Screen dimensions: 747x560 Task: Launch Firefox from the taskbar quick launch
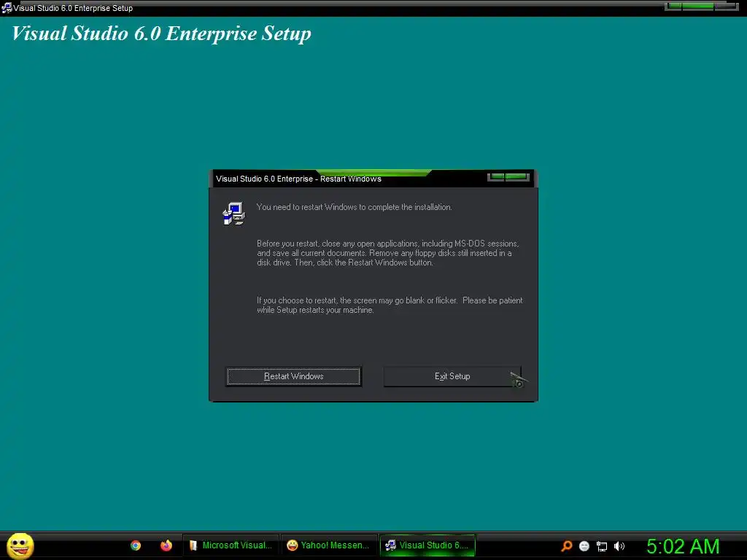point(166,545)
